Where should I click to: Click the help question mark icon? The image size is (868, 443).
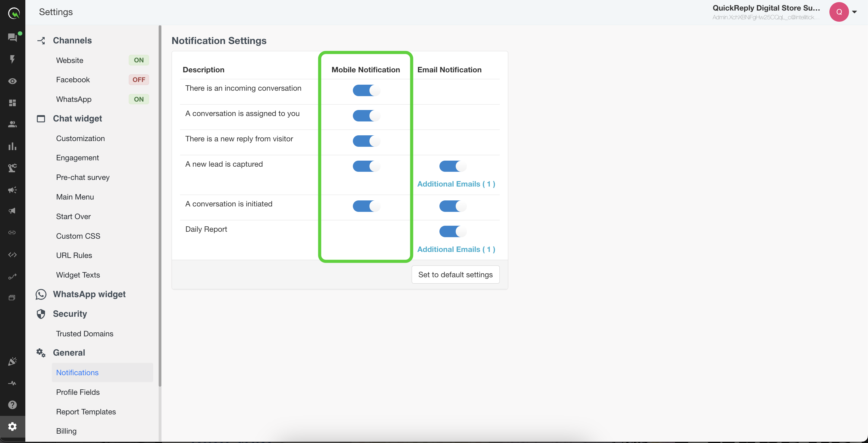[x=12, y=405]
